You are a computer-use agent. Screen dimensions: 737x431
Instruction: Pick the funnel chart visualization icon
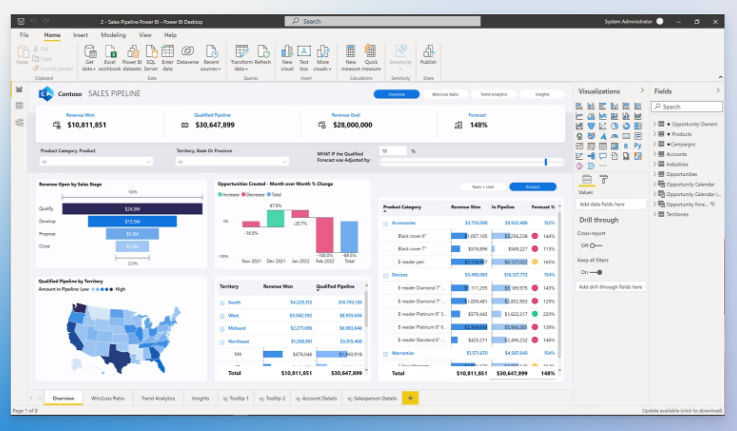pyautogui.click(x=591, y=126)
